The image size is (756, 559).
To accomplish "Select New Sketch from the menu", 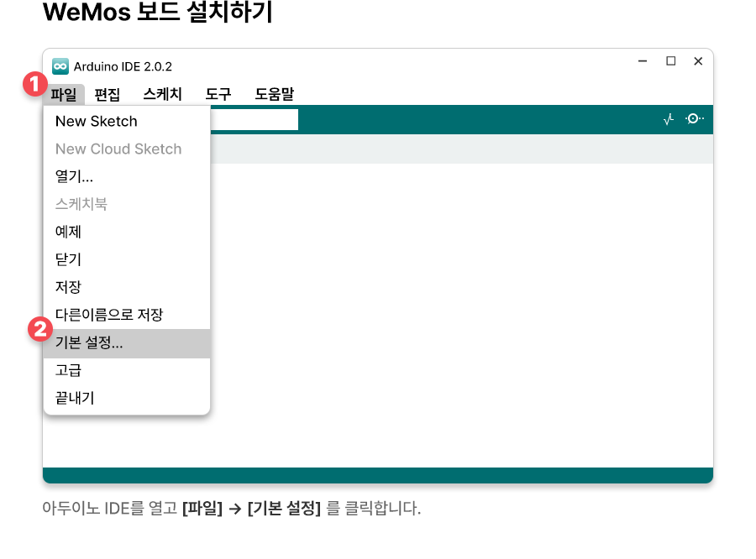I will coord(96,121).
